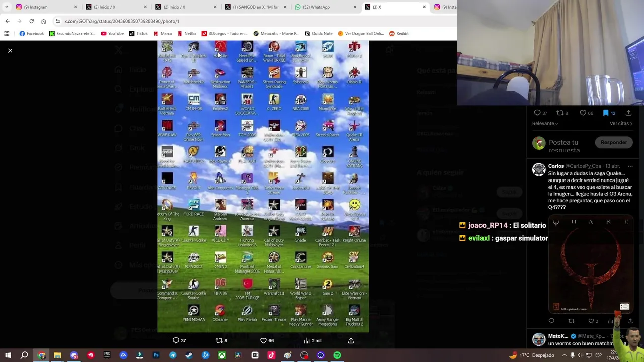Open the Marca bookmark
644x362 pixels.
pyautogui.click(x=163, y=34)
